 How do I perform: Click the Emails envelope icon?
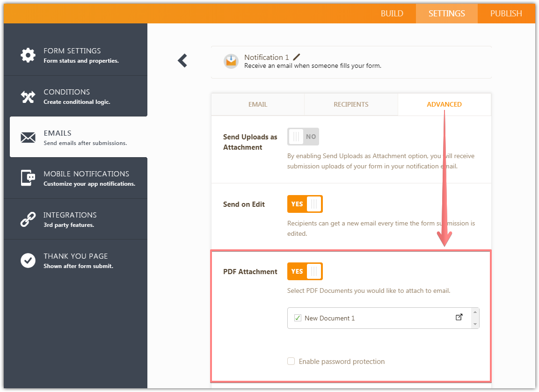[28, 137]
